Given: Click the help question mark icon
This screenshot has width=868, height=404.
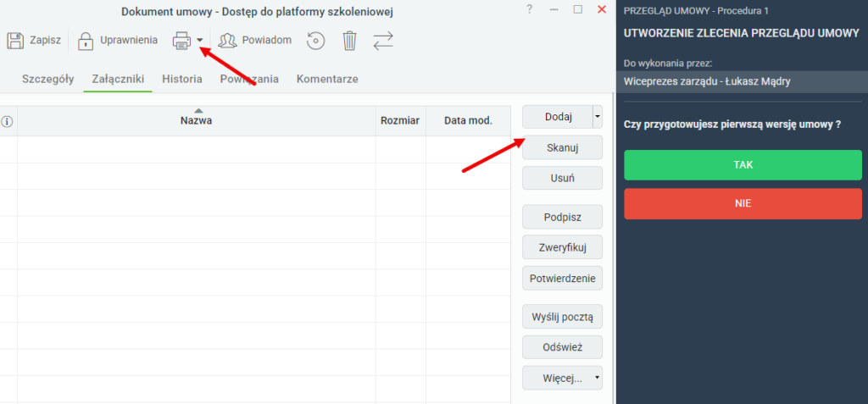Looking at the screenshot, I should click(x=530, y=9).
